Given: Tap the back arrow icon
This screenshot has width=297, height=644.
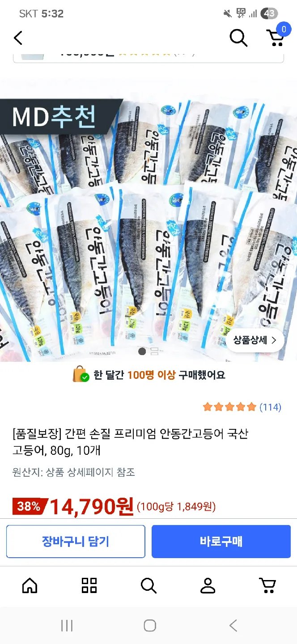Looking at the screenshot, I should [x=18, y=38].
